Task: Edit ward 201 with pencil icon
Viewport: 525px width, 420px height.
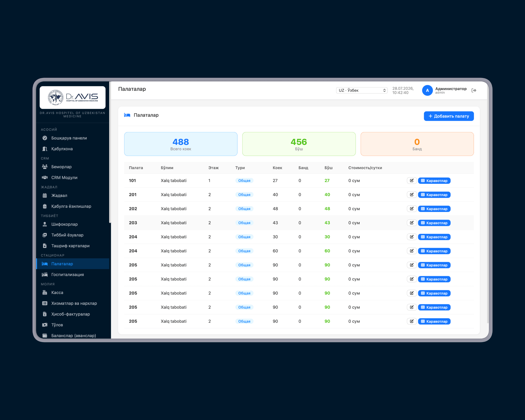Action: pos(412,195)
